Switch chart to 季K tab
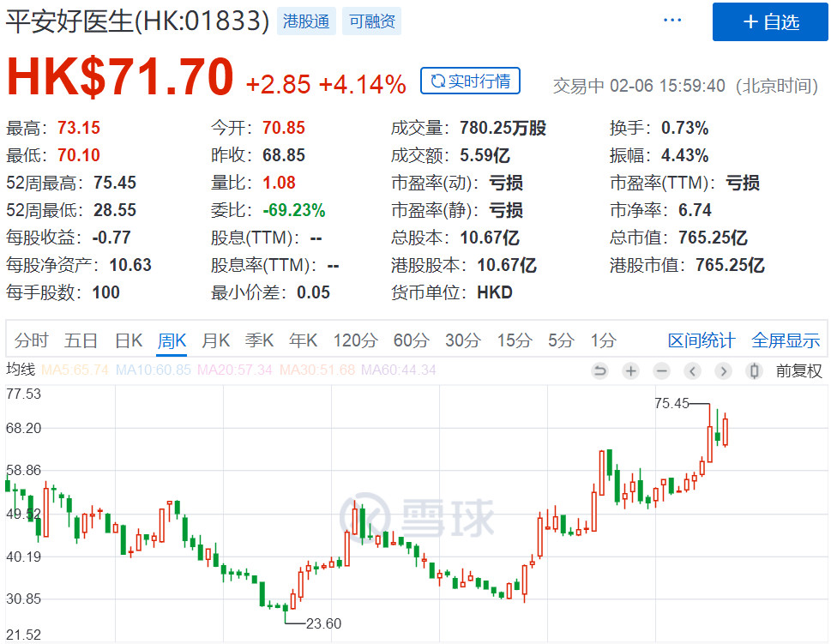831x644 pixels. 259,340
